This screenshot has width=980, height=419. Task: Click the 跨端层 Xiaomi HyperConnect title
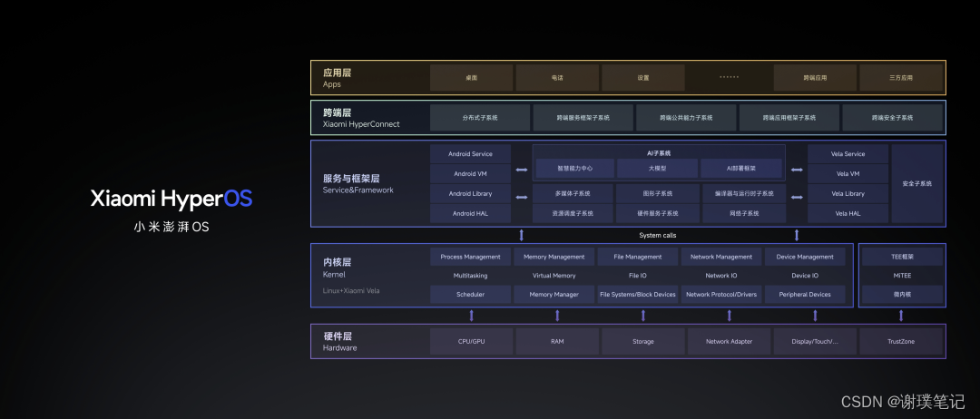(x=360, y=118)
